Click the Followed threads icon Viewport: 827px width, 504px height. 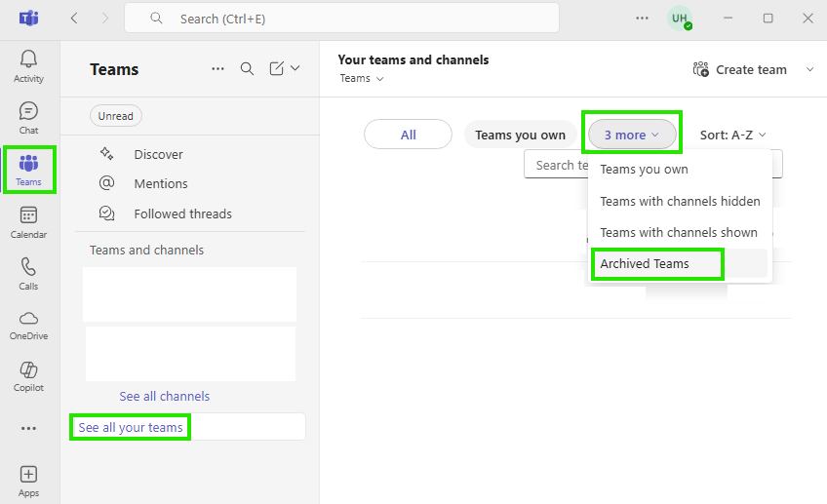106,213
